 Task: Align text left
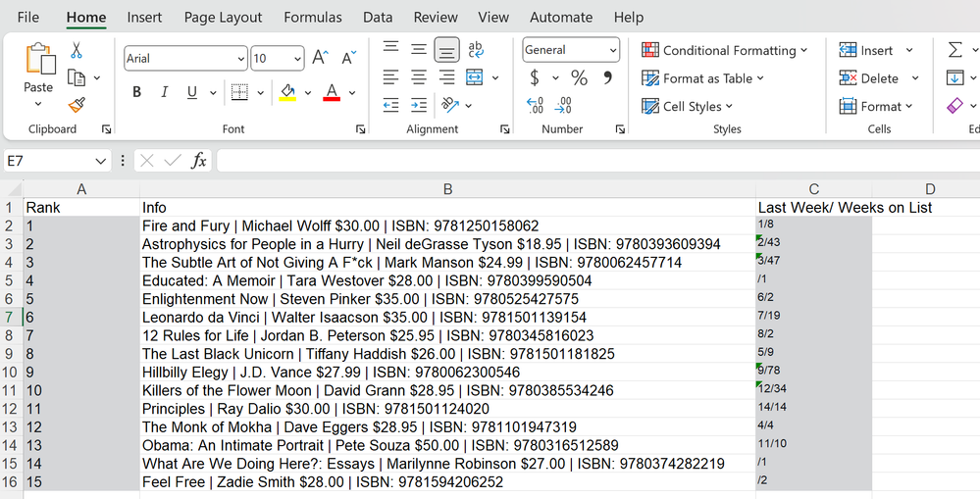point(390,77)
